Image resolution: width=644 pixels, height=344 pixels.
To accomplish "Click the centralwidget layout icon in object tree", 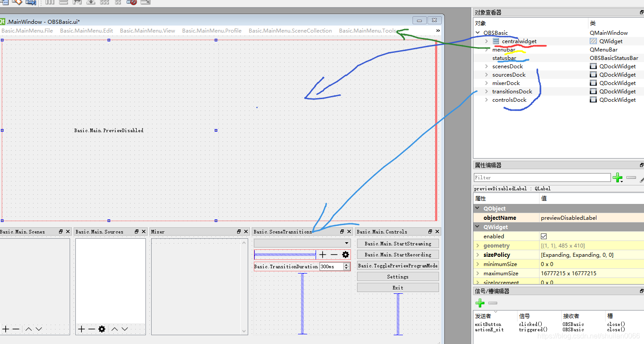I will [x=496, y=41].
